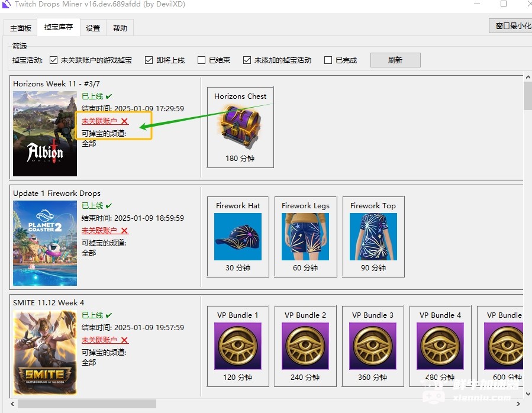Click 未关联账户 link for SMITE 11.12
The image size is (532, 413).
click(x=105, y=340)
